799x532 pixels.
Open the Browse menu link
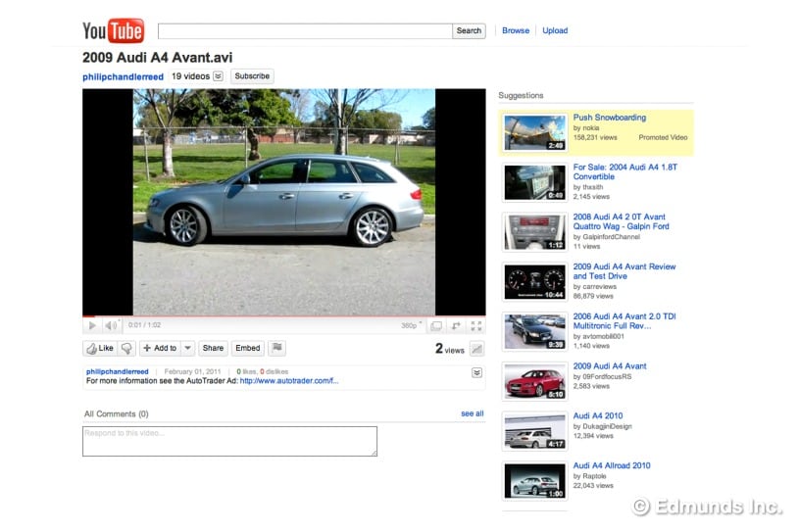[516, 30]
